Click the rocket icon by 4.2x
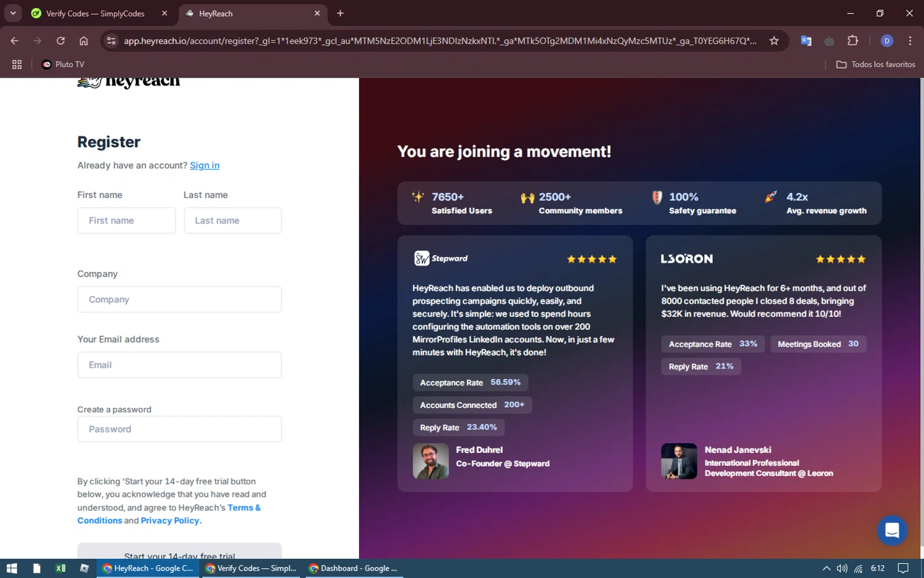Image resolution: width=924 pixels, height=578 pixels. pyautogui.click(x=771, y=197)
